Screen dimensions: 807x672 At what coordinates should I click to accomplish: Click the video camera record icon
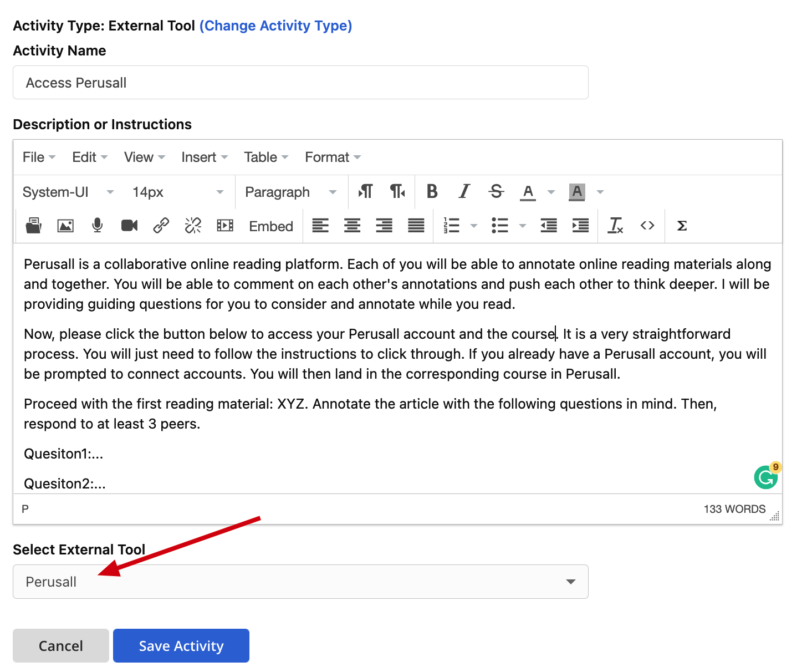129,226
